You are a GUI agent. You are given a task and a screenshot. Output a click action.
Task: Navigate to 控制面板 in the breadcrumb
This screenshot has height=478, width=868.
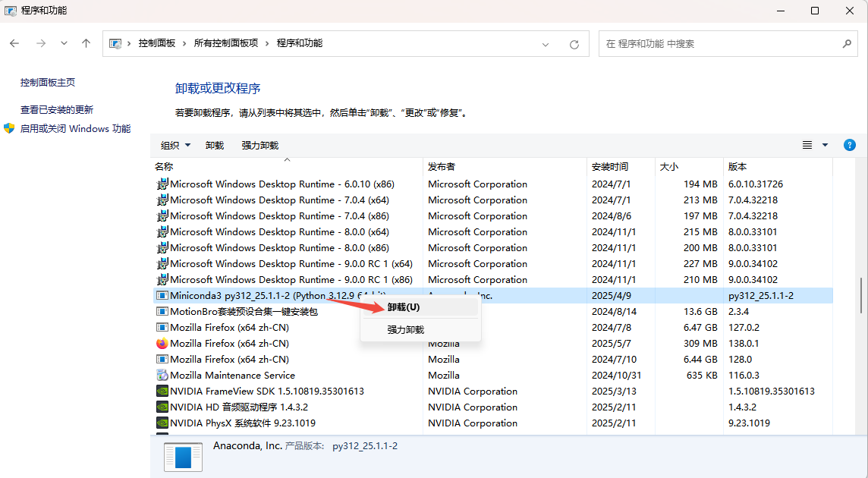tap(156, 43)
